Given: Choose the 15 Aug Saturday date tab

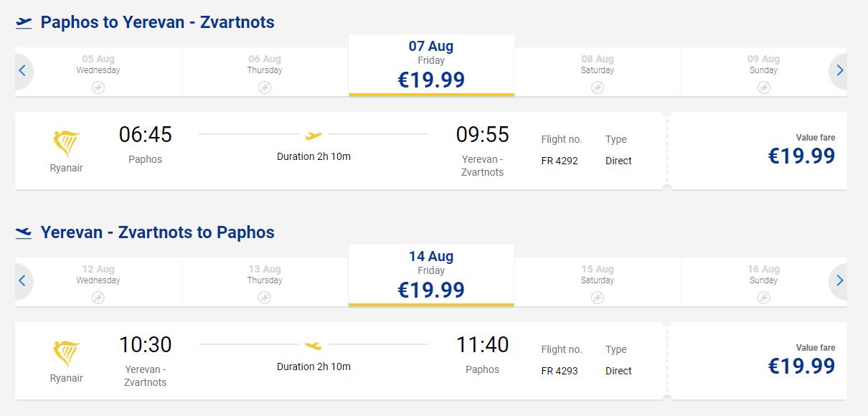Looking at the screenshot, I should pos(598,282).
